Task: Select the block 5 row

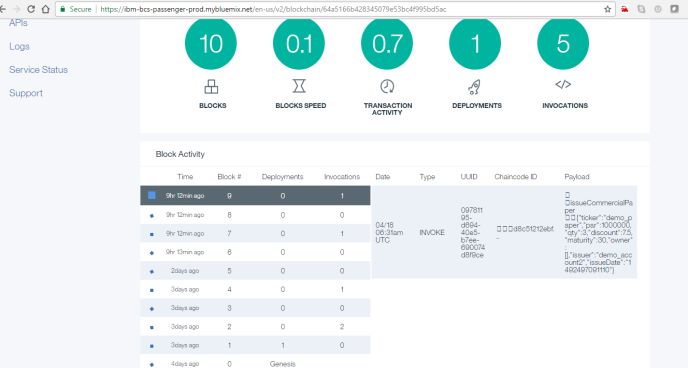Action: 255,271
